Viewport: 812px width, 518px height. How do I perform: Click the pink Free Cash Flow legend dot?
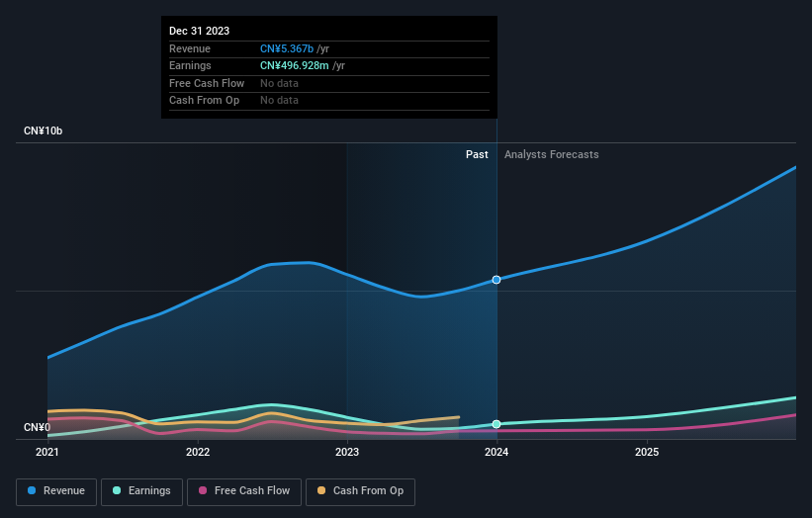pyautogui.click(x=203, y=490)
